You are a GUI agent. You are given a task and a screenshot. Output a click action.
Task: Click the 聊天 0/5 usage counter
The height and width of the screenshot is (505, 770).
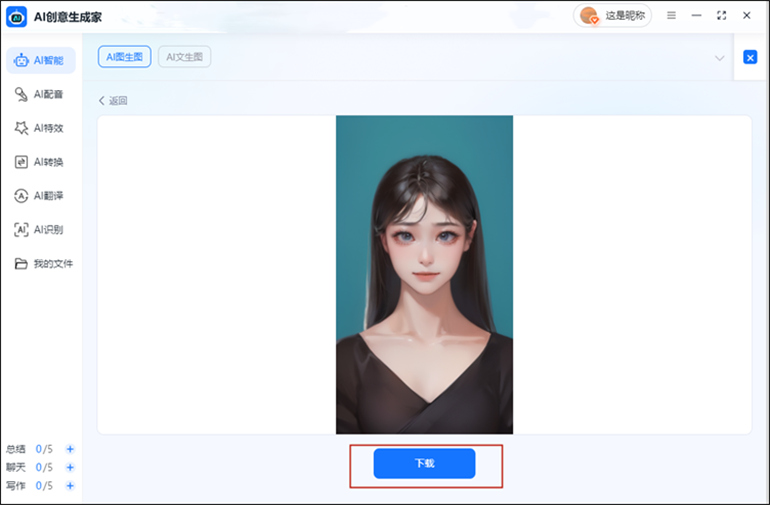pyautogui.click(x=29, y=467)
